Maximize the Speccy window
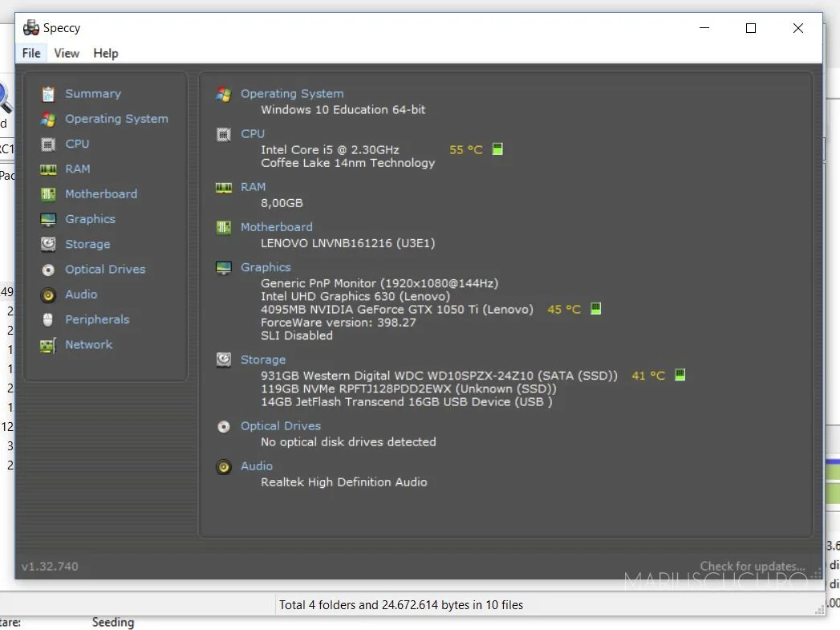The image size is (840, 630). [751, 28]
